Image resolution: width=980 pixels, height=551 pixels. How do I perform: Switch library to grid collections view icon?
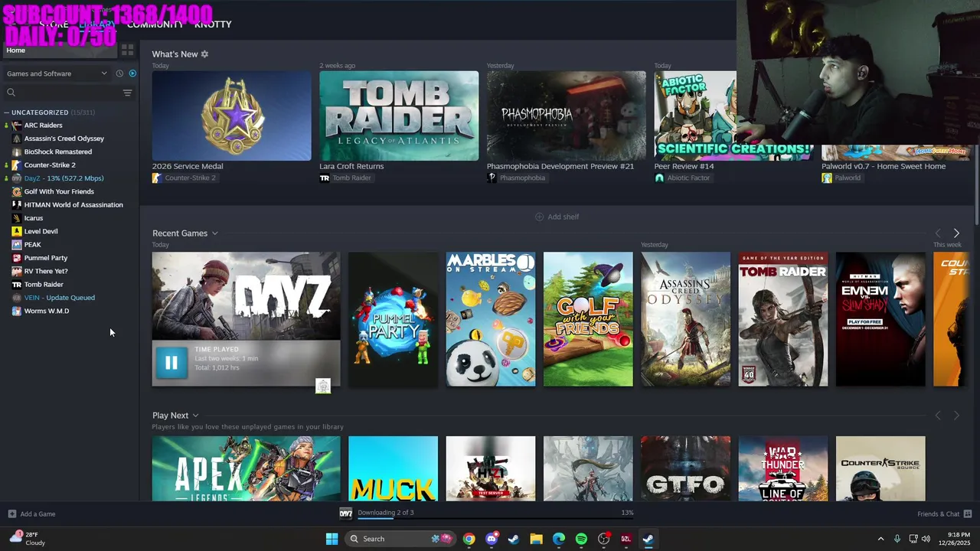pos(128,50)
